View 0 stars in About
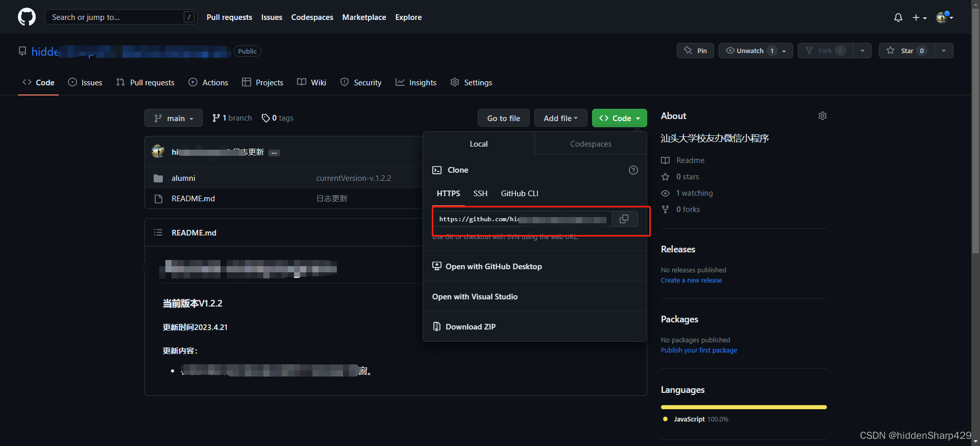980x446 pixels. pos(680,177)
